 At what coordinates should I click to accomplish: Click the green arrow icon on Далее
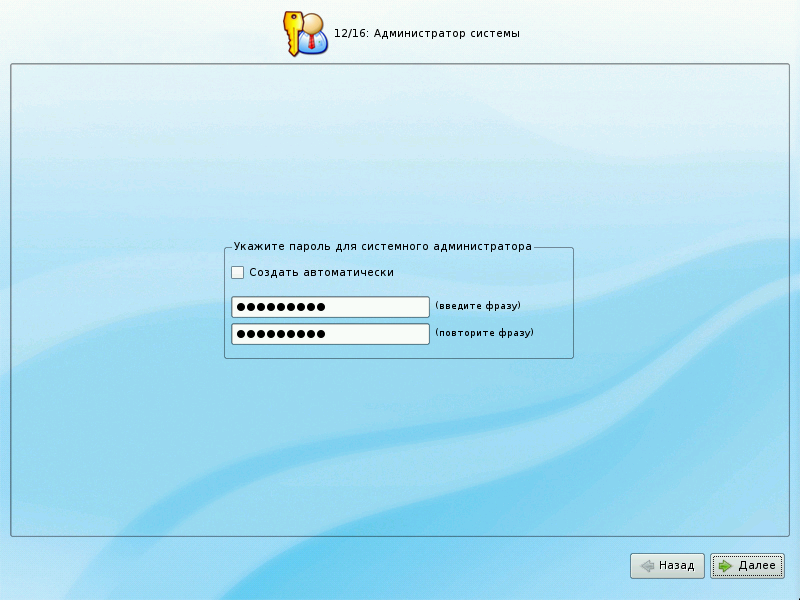(x=725, y=566)
